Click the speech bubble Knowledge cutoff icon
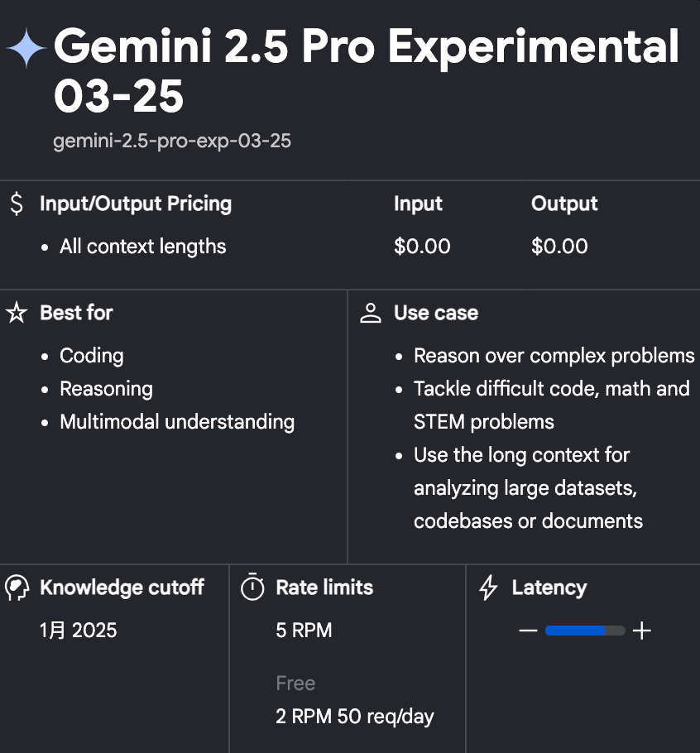 pos(15,587)
